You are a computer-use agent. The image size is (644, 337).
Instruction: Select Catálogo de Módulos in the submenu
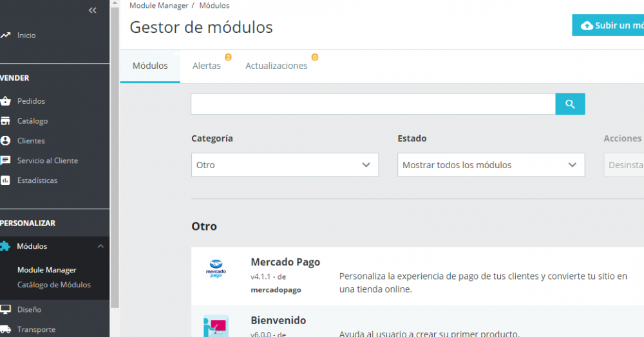click(54, 285)
